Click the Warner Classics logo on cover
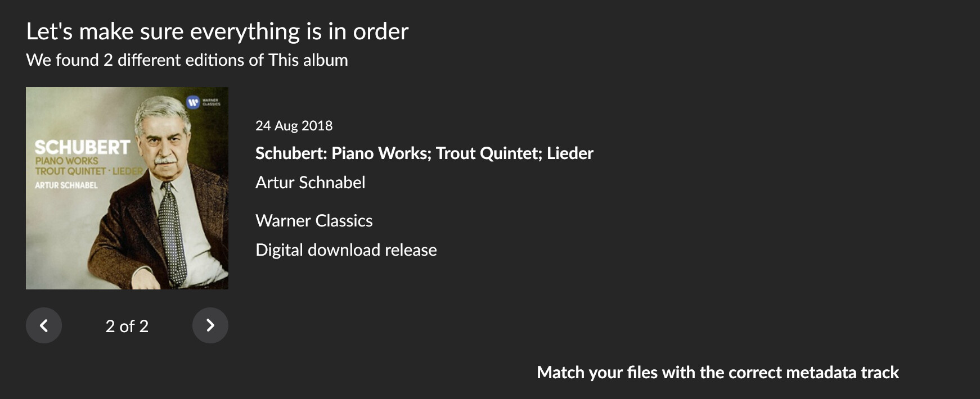Screen dimensions: 980x399 pyautogui.click(x=194, y=102)
